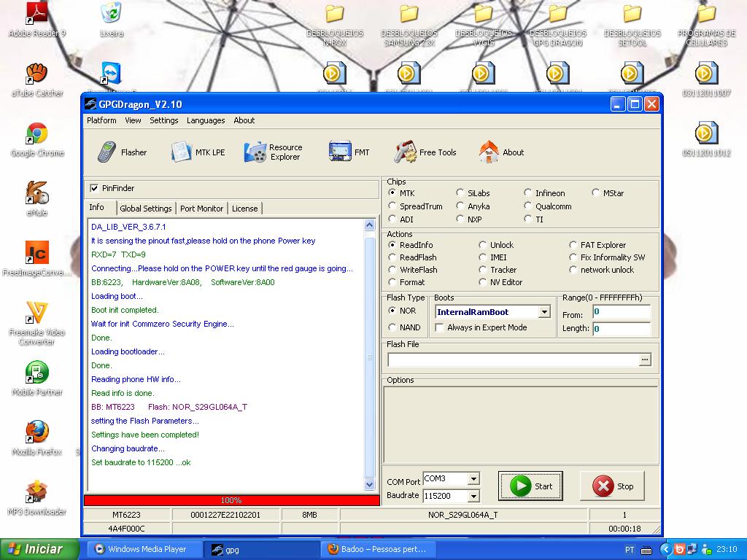Select the SpreadTrum chip radio button
The image size is (747, 560).
click(x=392, y=206)
